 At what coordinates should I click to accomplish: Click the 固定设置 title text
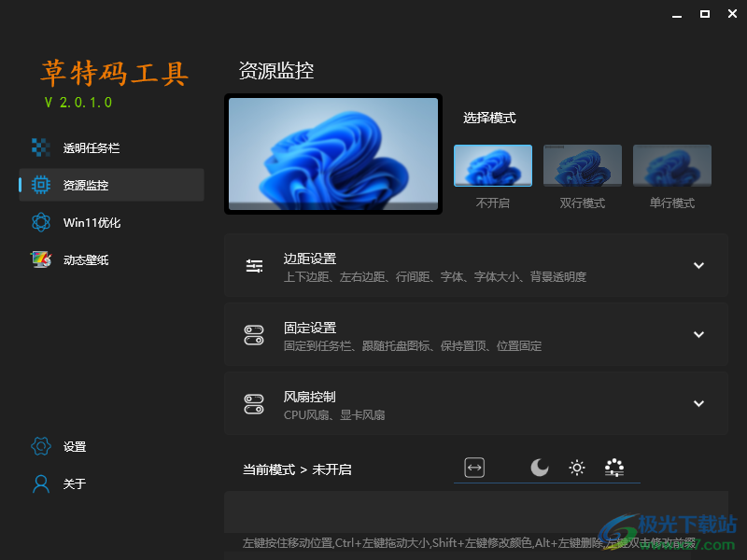(310, 328)
